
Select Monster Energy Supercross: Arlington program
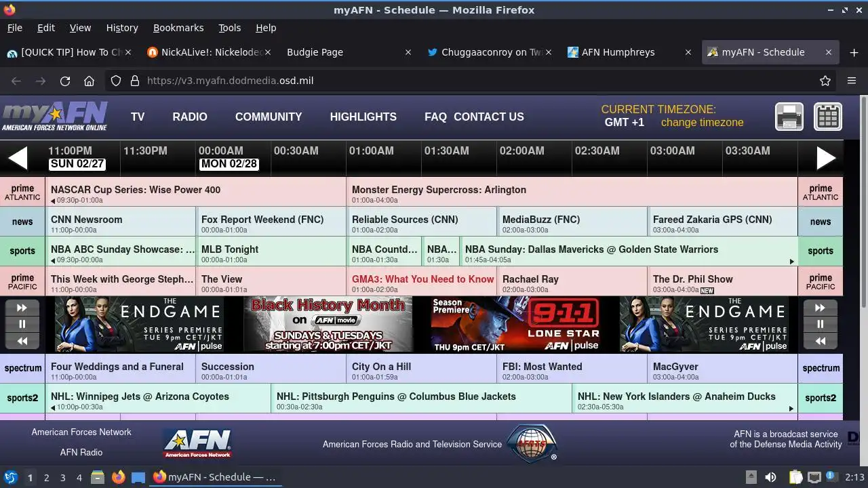pyautogui.click(x=572, y=192)
